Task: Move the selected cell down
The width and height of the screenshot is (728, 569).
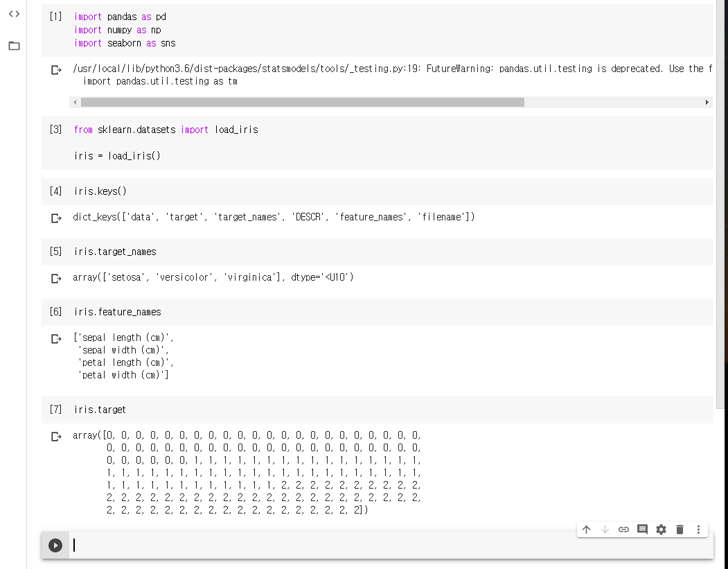Action: click(605, 529)
